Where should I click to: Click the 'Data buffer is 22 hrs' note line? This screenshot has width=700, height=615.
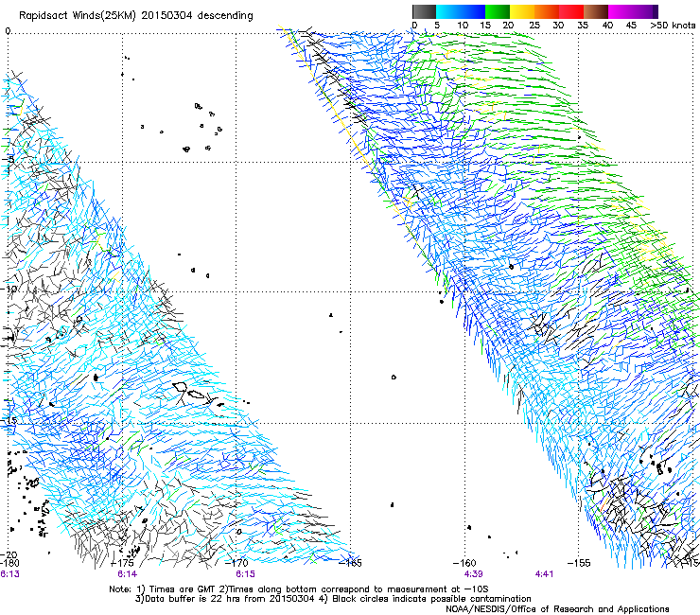333,599
